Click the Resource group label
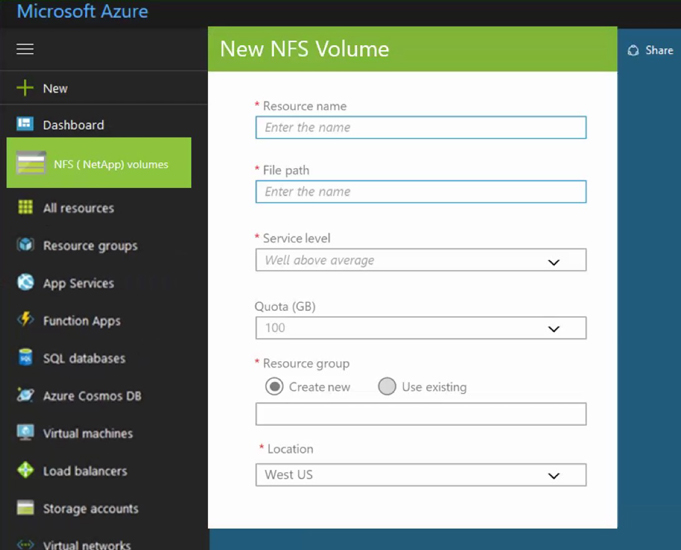This screenshot has width=681, height=550. coord(306,363)
